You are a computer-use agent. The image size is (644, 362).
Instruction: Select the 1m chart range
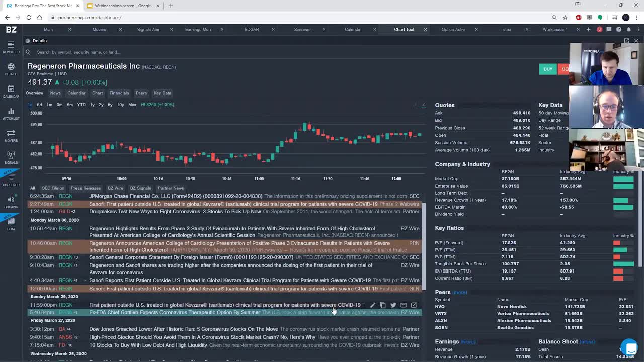tap(49, 105)
